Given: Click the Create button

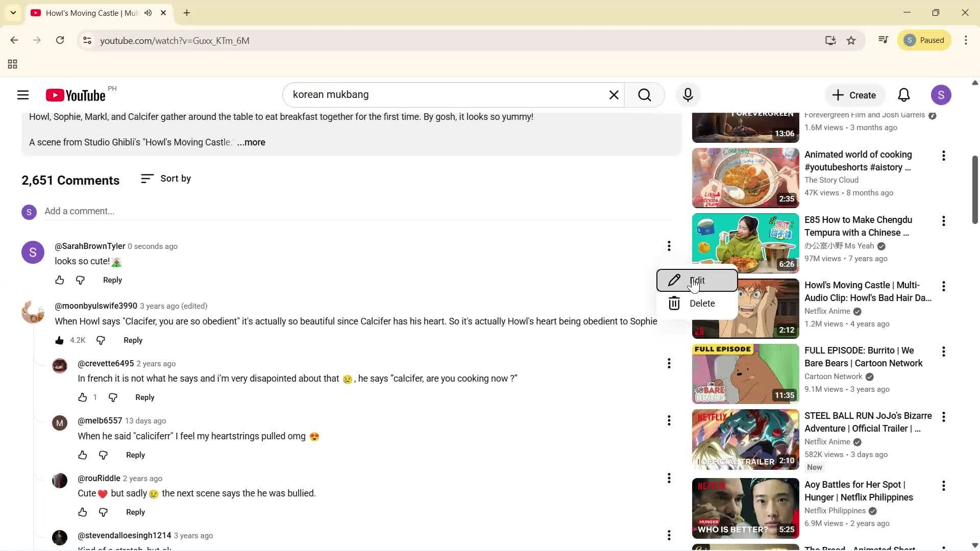Looking at the screenshot, I should [854, 95].
